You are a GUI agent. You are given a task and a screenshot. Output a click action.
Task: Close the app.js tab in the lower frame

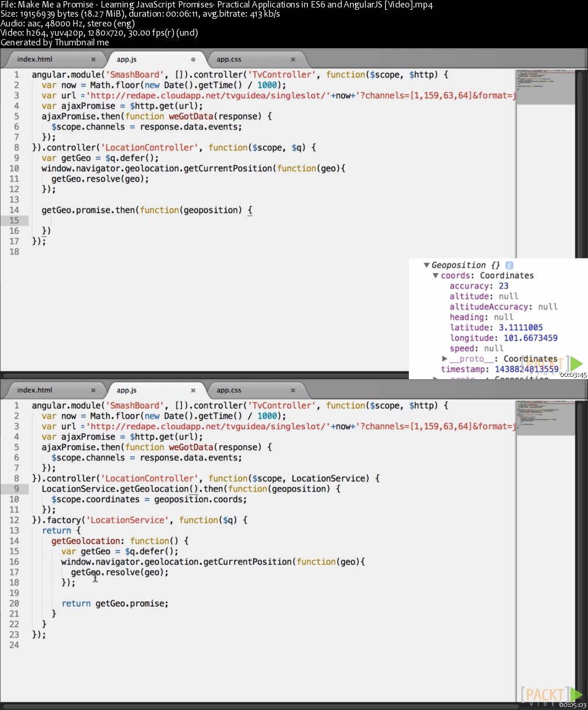(193, 390)
